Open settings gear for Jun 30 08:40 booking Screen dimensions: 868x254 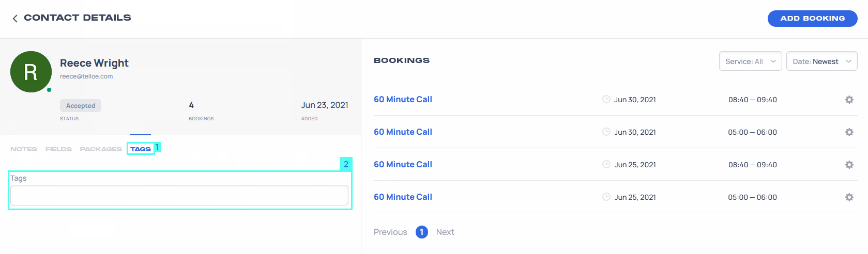(849, 100)
